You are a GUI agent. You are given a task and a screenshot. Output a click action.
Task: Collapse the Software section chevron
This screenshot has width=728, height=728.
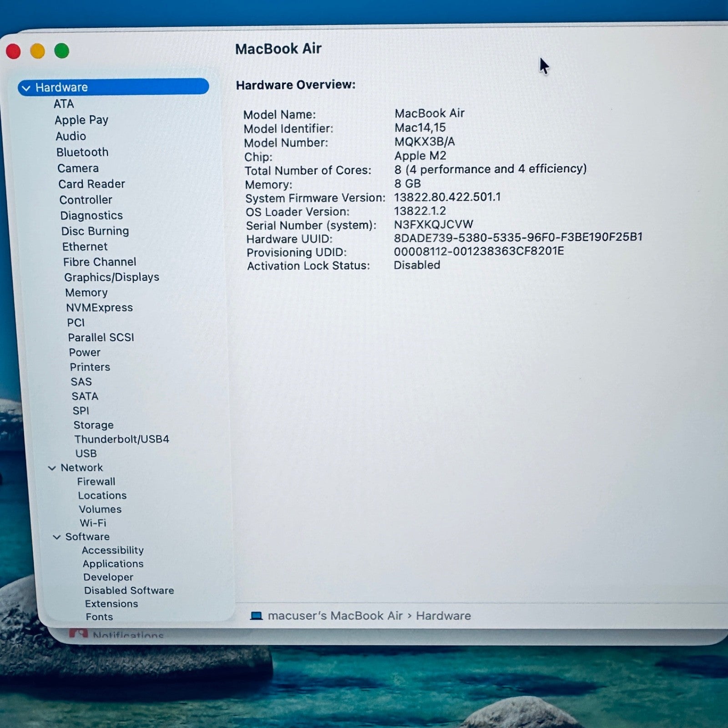pyautogui.click(x=56, y=537)
